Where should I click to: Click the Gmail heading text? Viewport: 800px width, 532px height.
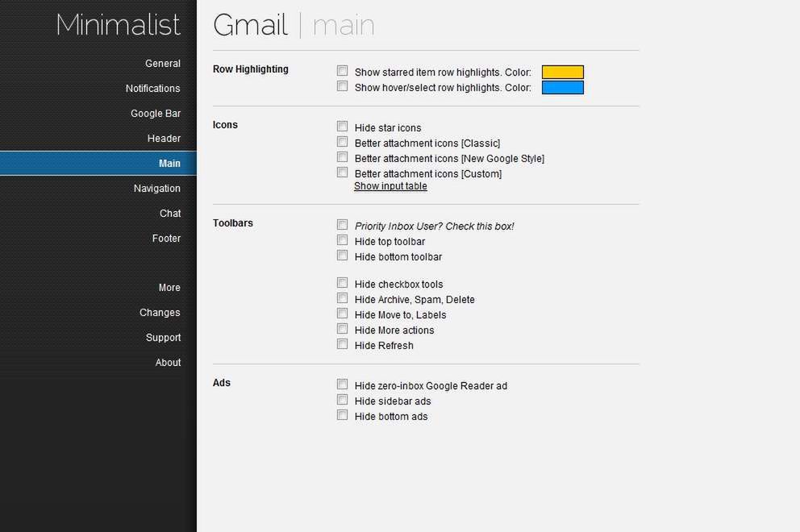pyautogui.click(x=250, y=25)
